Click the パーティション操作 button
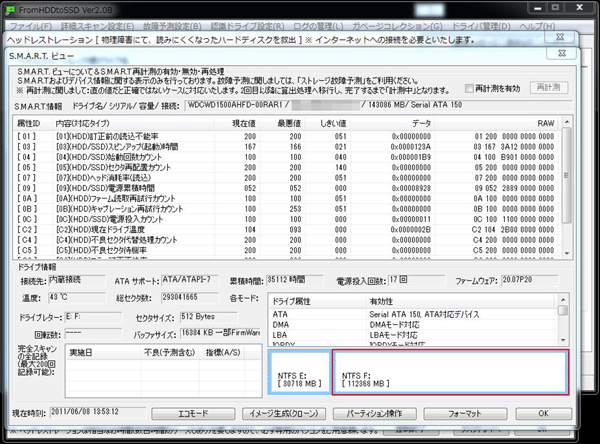This screenshot has width=600, height=444. (375, 414)
